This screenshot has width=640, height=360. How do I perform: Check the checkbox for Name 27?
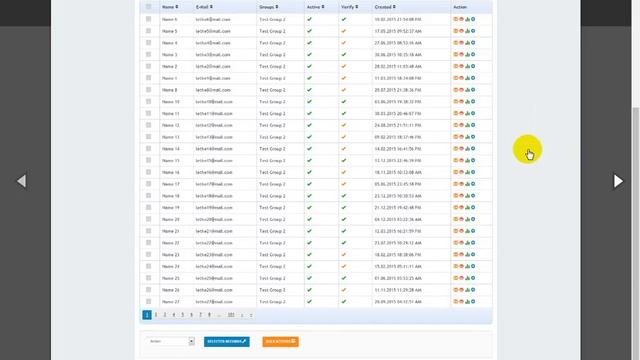149,301
